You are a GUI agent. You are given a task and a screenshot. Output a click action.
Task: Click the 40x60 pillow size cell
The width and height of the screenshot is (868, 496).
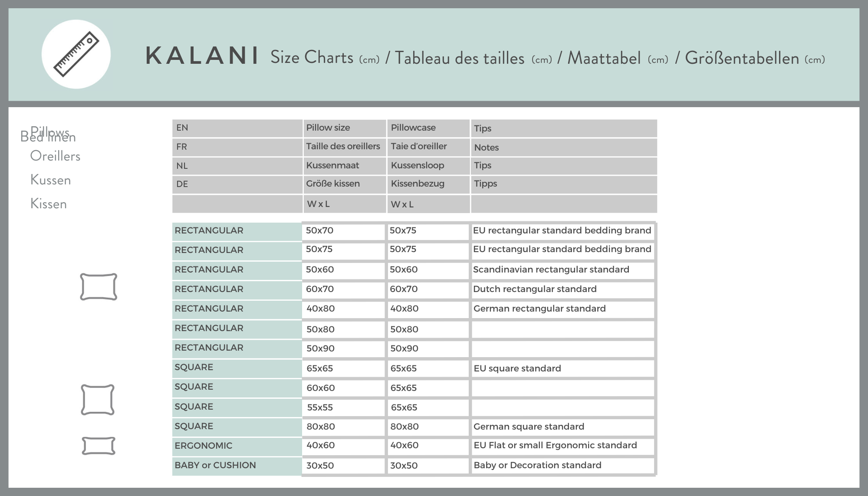coord(343,447)
